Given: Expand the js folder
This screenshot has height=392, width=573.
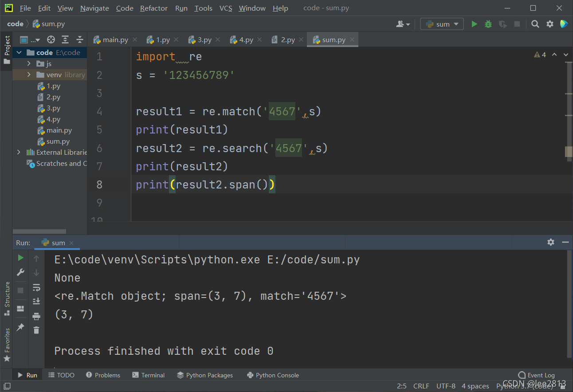Looking at the screenshot, I should (29, 63).
